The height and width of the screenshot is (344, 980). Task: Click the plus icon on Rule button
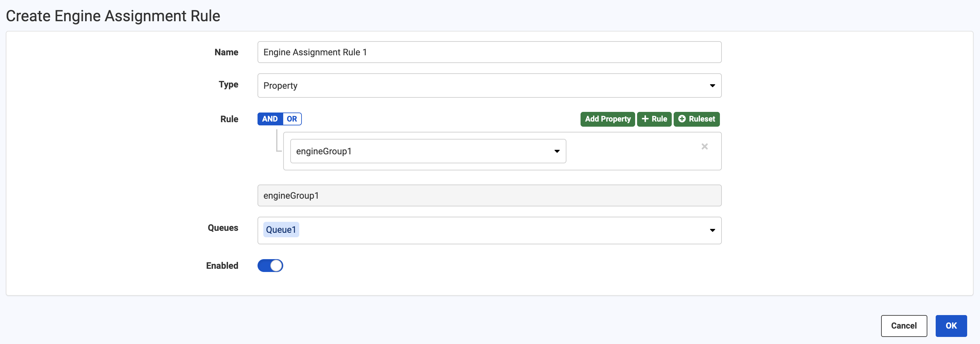click(x=645, y=119)
